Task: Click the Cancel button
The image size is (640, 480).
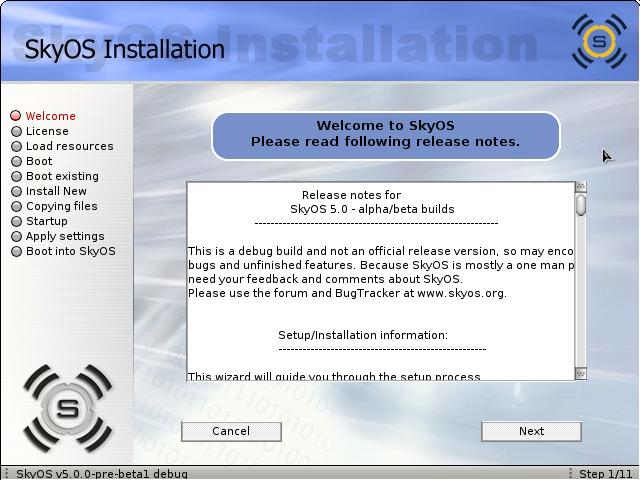Action: (231, 431)
